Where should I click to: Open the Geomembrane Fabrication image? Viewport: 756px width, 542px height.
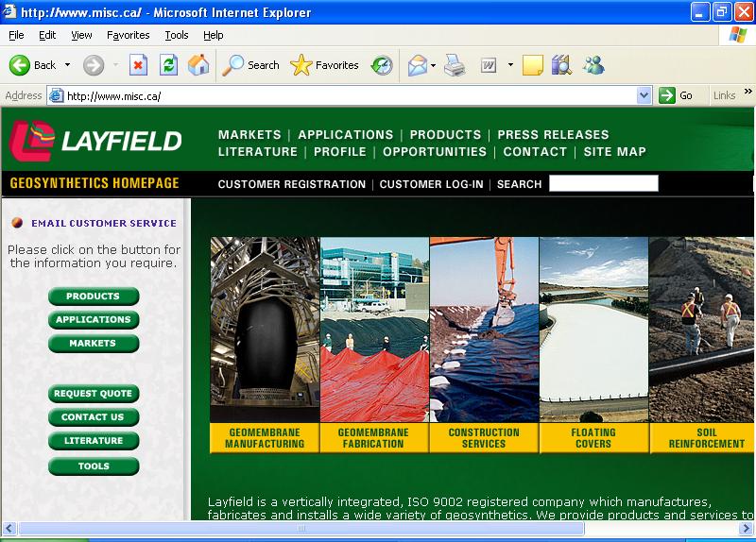click(374, 330)
